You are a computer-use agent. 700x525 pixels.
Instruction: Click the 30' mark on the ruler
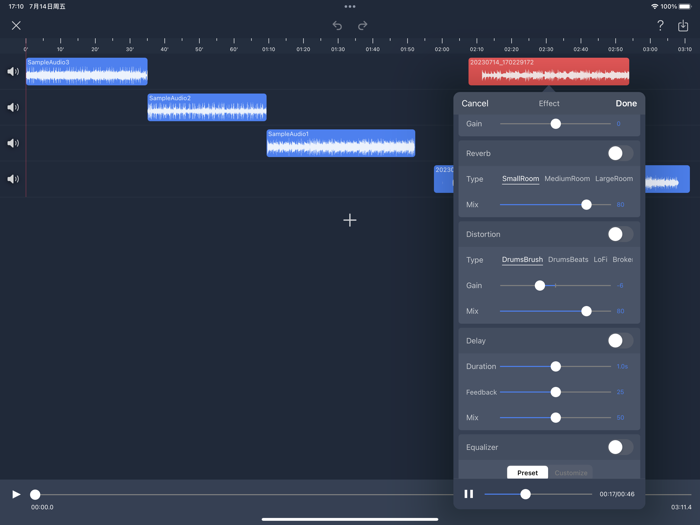click(129, 49)
